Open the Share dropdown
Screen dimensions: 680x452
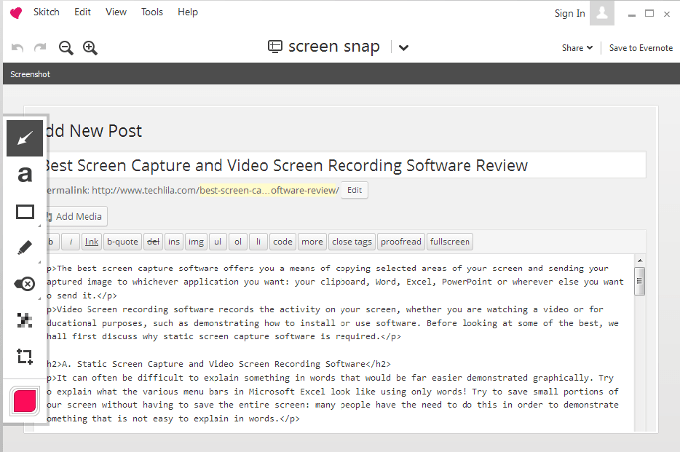coord(577,48)
